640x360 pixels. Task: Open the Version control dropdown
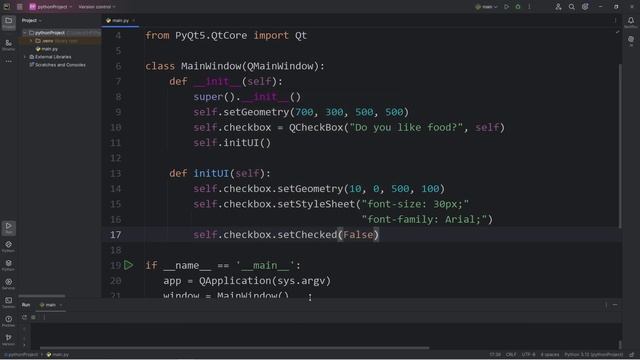click(97, 7)
